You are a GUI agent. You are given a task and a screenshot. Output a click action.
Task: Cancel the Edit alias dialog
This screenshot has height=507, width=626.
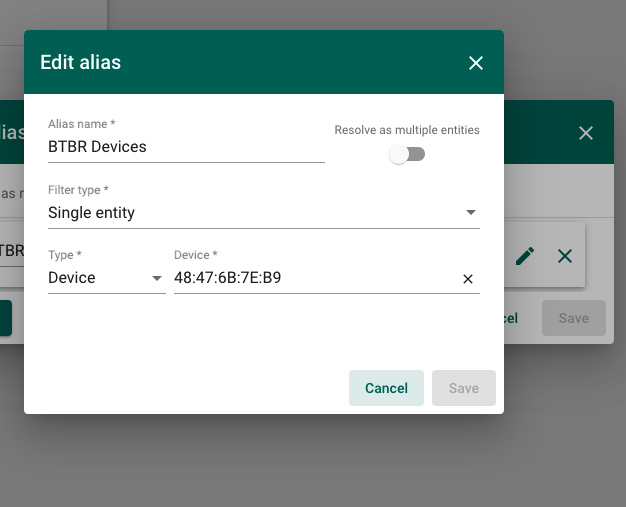click(386, 388)
